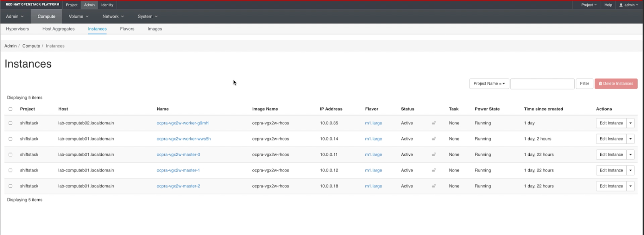Screen dimensions: 644x235
Task: Expand the Network menu dropdown
Action: point(113,16)
